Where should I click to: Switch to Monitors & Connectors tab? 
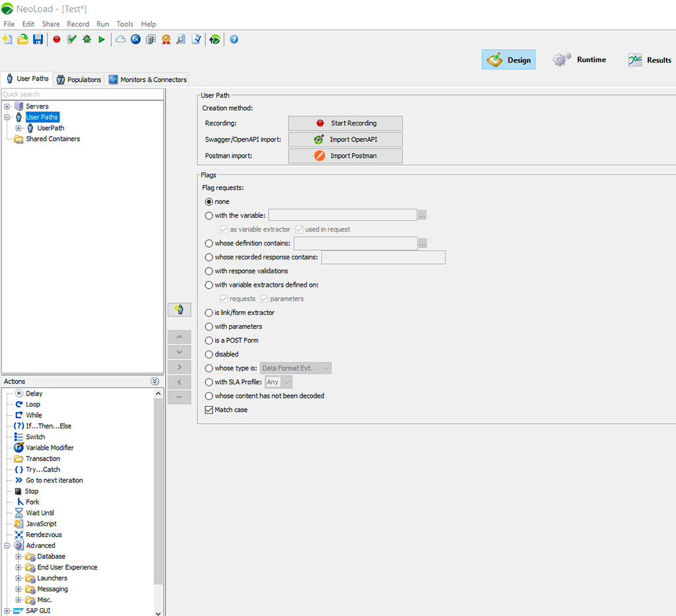point(148,80)
